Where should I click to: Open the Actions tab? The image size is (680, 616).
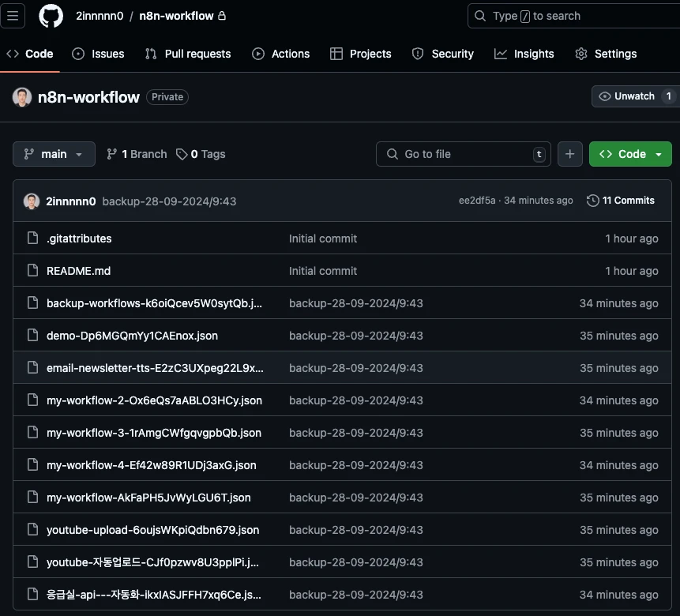(x=281, y=54)
